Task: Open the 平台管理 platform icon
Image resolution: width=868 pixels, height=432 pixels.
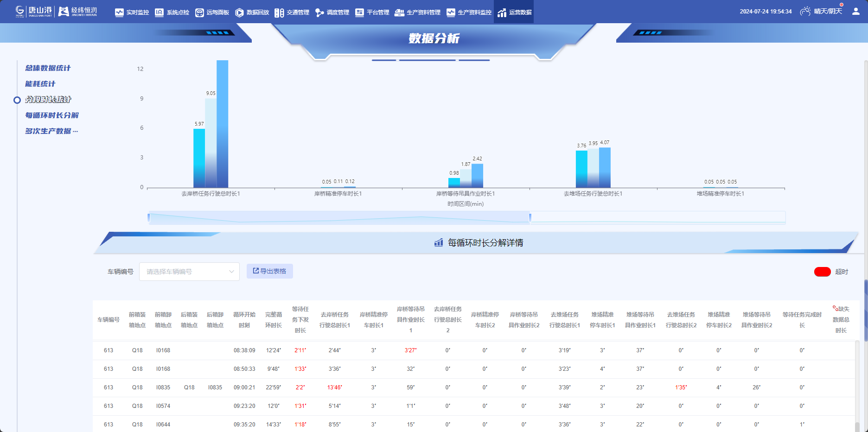Action: coord(359,13)
